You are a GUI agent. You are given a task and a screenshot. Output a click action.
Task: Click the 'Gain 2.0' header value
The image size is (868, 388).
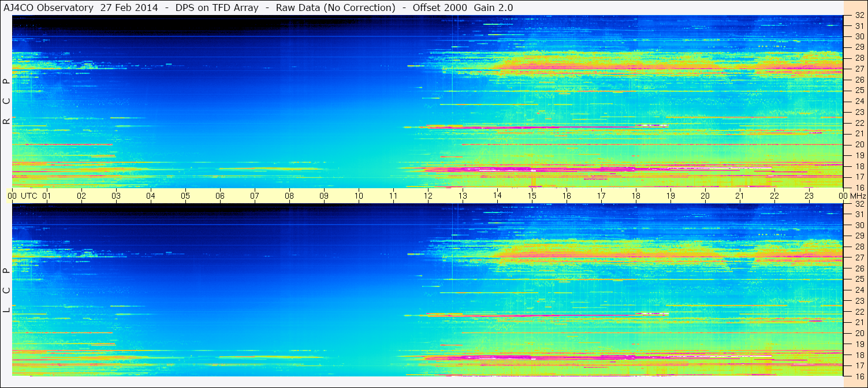click(494, 8)
